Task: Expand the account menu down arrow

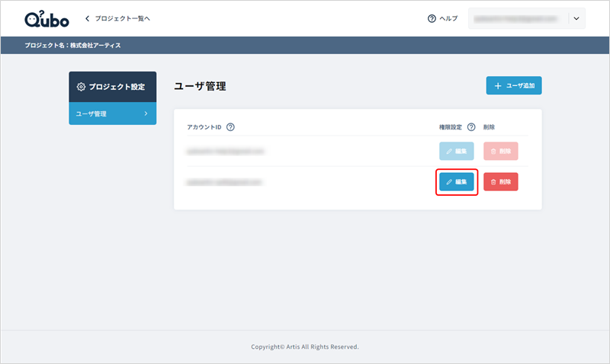Action: click(x=576, y=18)
